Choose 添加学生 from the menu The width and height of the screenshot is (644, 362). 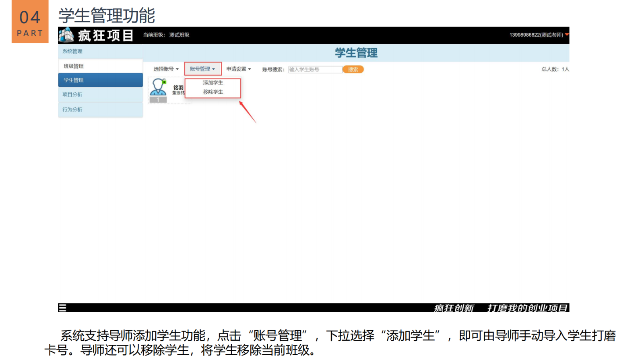(213, 82)
